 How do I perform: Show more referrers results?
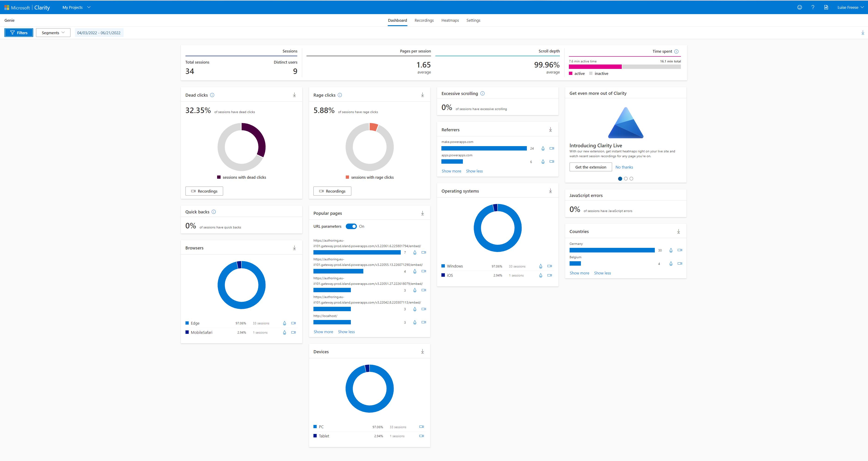(x=451, y=171)
